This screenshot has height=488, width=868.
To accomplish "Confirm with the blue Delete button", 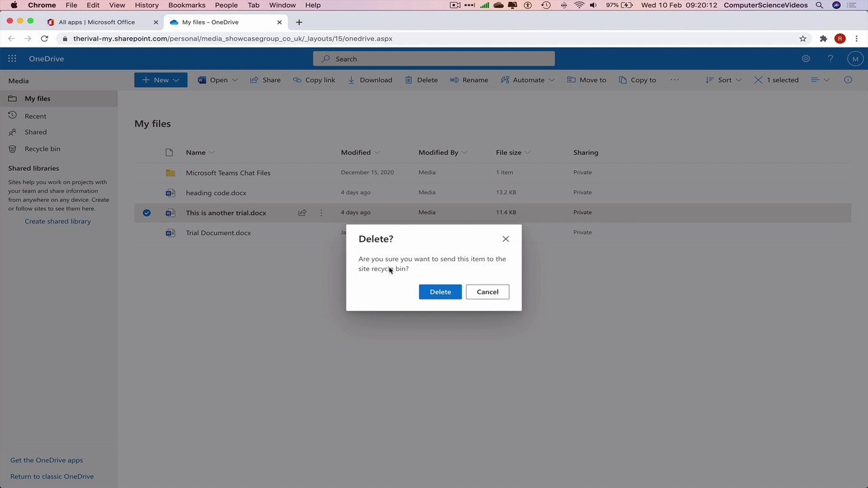I will click(440, 292).
